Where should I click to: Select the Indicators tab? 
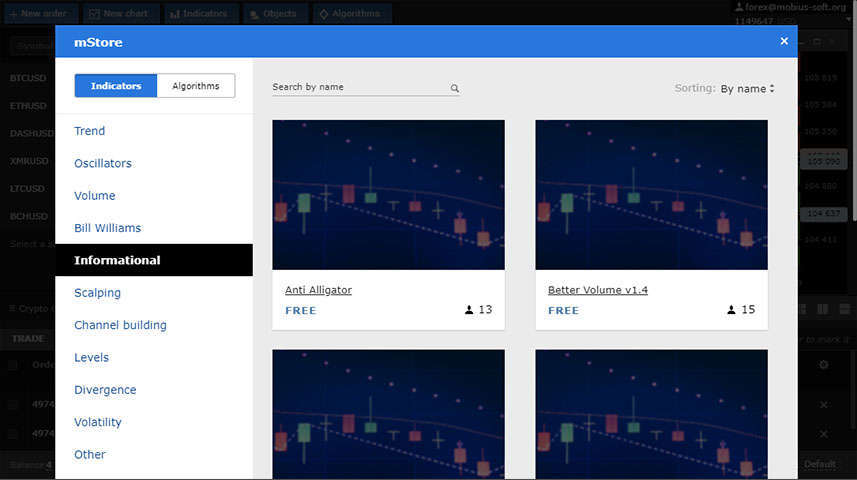pos(116,86)
